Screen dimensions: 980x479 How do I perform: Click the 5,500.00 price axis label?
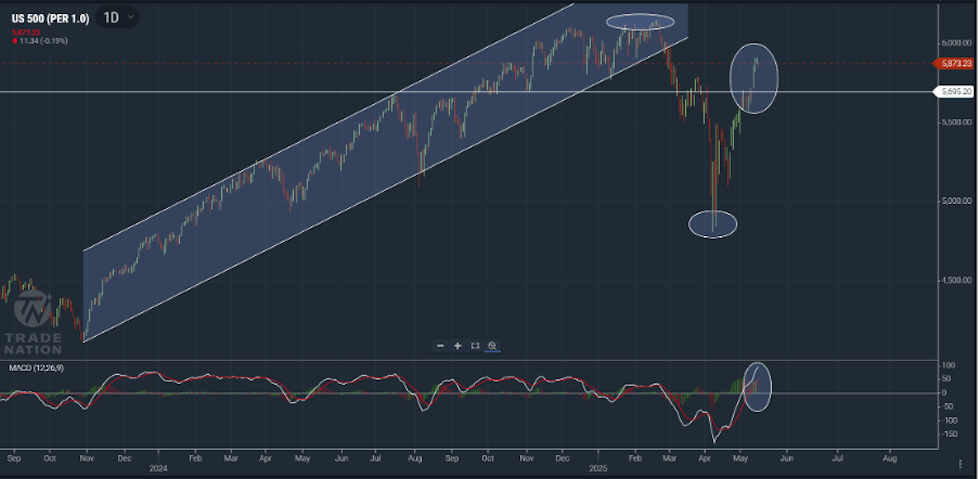[x=956, y=122]
